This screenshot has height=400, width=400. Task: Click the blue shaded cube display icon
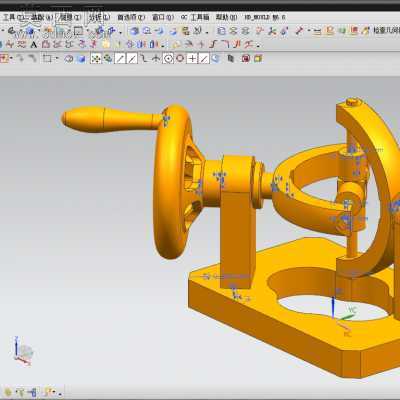81,59
